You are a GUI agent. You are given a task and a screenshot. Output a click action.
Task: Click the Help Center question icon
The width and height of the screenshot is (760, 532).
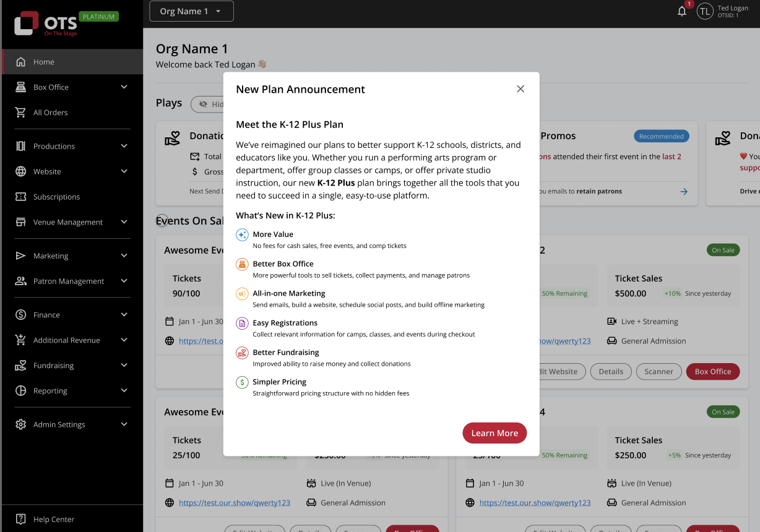21,519
